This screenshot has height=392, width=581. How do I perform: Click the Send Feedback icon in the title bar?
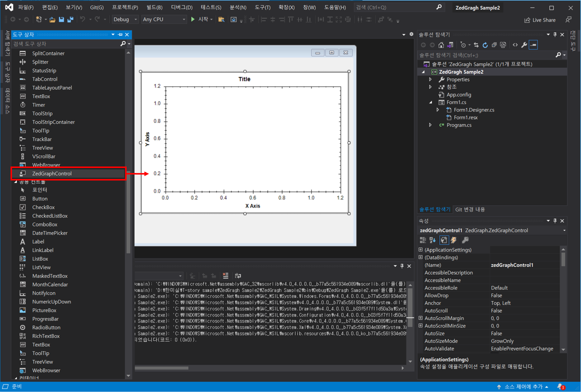point(568,19)
